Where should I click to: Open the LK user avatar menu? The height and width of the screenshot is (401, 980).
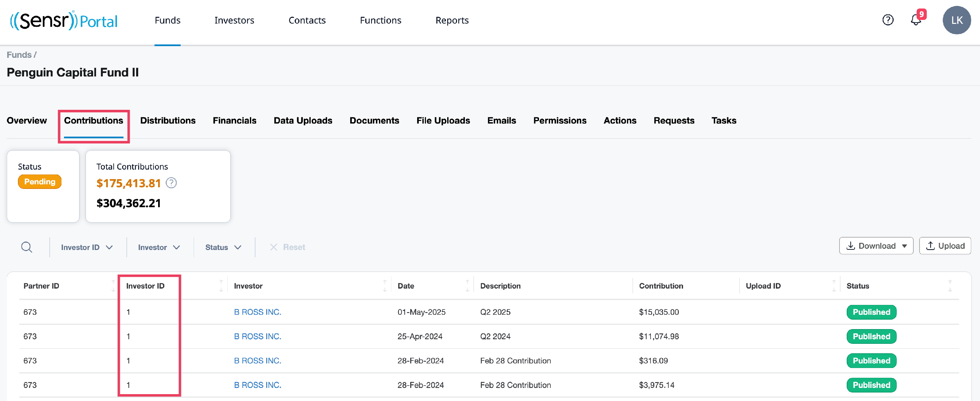956,20
